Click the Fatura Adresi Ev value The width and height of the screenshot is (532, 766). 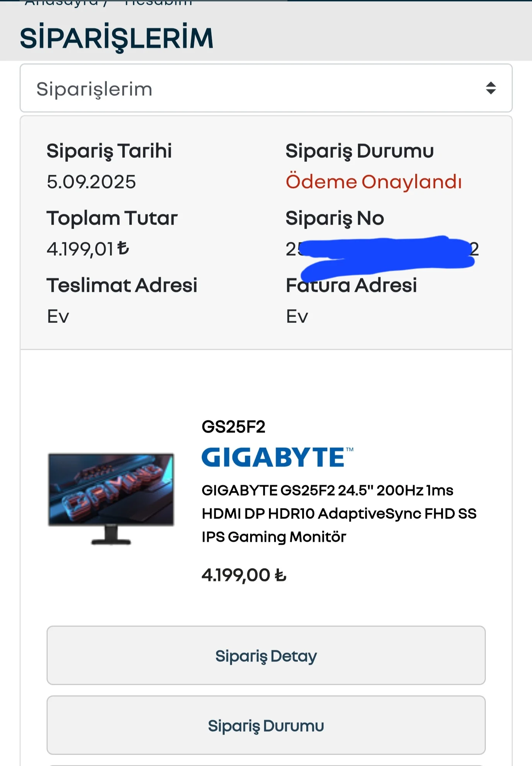[x=297, y=316]
